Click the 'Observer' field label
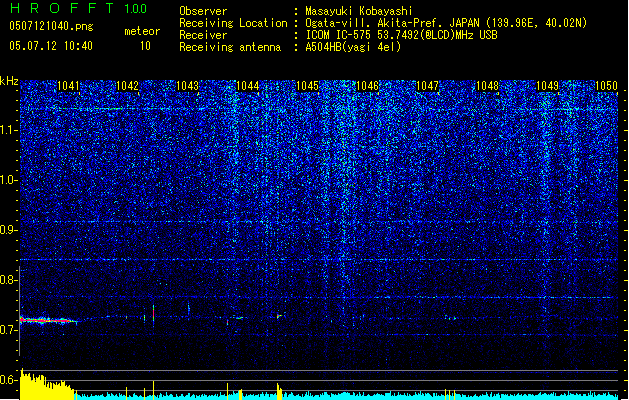 [203, 11]
